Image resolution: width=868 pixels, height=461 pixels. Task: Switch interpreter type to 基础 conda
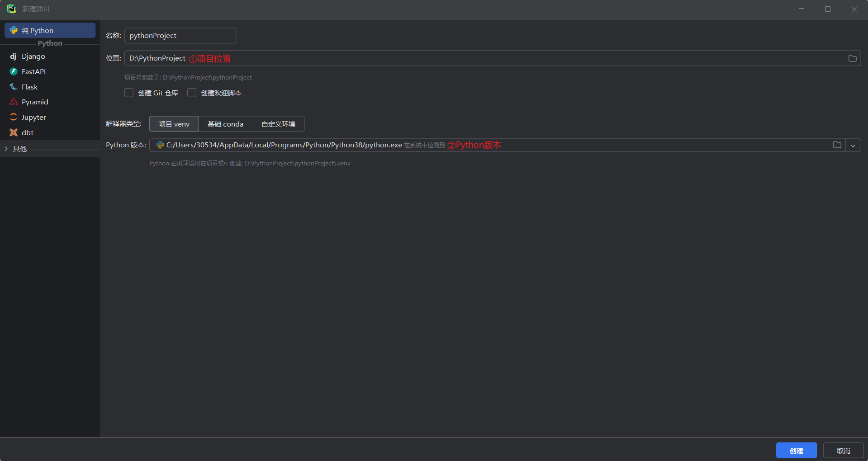point(225,124)
